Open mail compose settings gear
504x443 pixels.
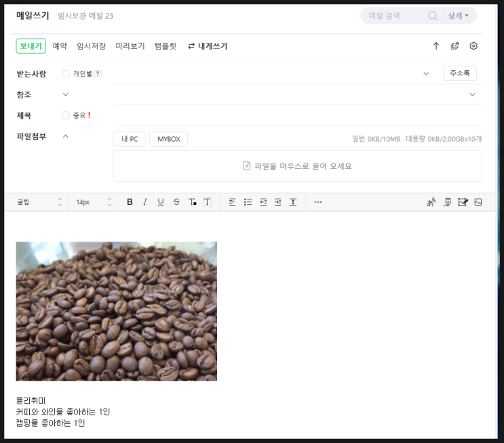pos(473,46)
